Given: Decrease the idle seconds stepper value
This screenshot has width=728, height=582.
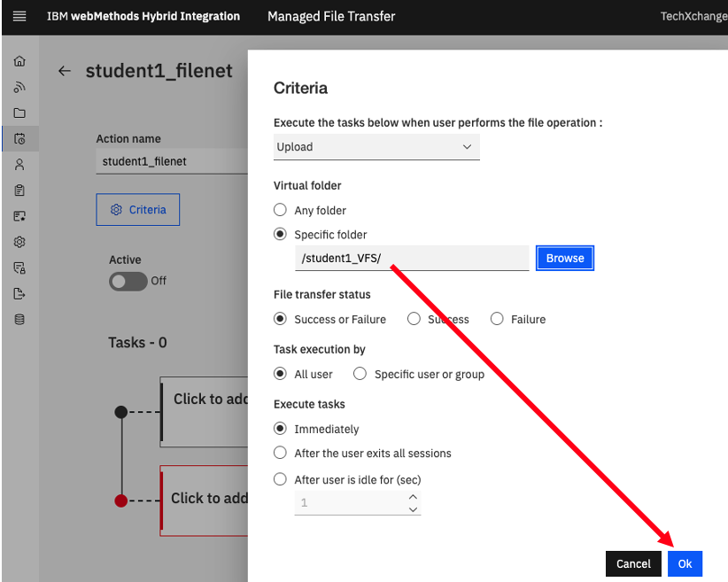Looking at the screenshot, I should pos(413,509).
